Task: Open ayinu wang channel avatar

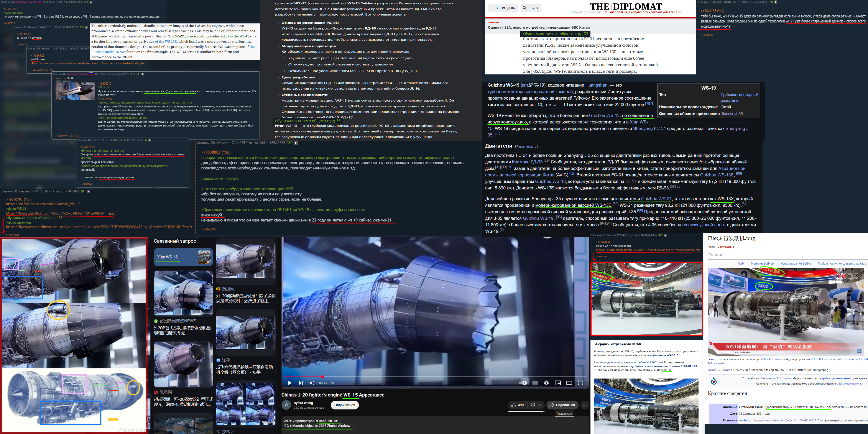Action: coord(286,405)
